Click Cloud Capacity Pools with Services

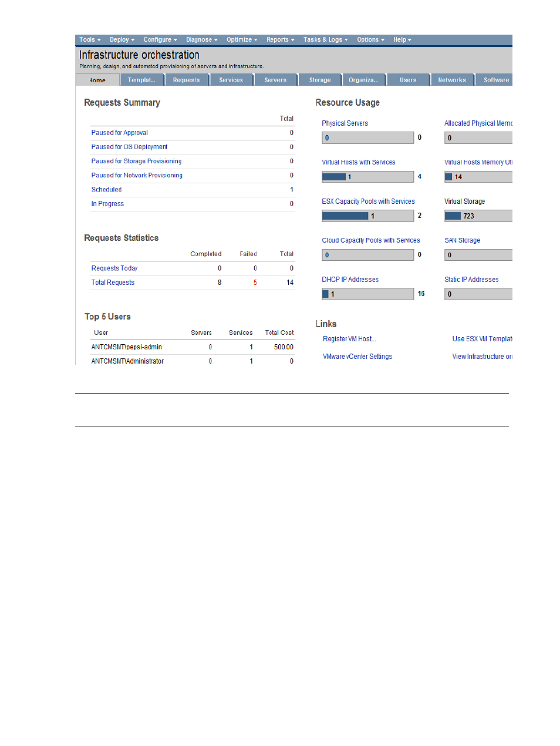tap(371, 240)
